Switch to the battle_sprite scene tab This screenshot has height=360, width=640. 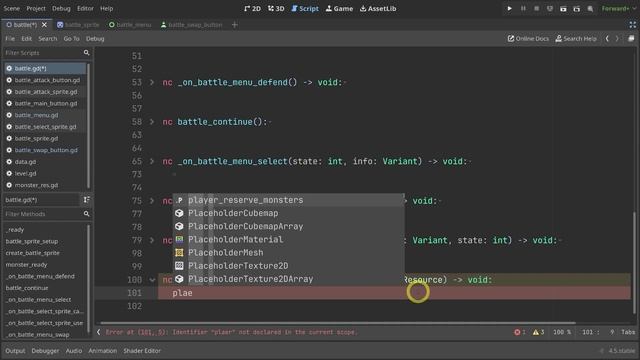[x=78, y=25]
